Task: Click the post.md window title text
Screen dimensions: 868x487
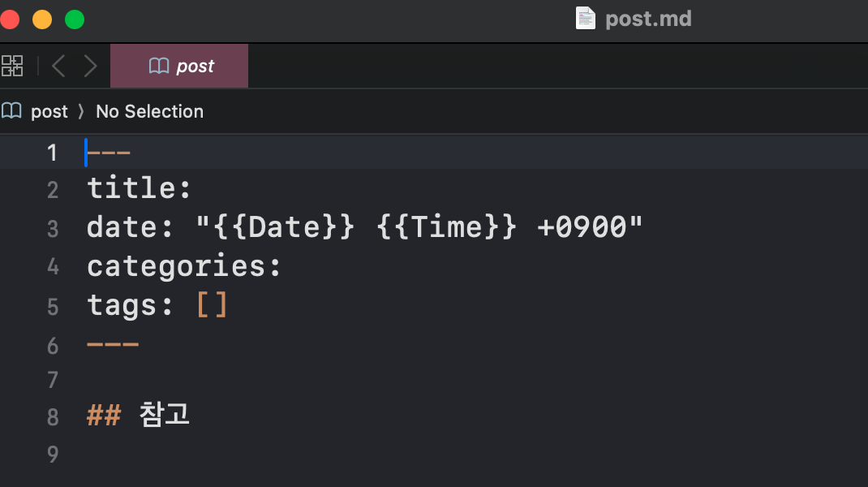Action: coord(648,19)
